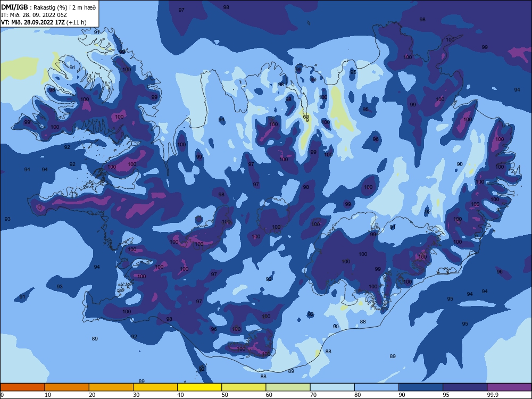Screen dimensions: 532x399
Task: Click the purple swatch above 99.9
Action: pyautogui.click(x=510, y=387)
